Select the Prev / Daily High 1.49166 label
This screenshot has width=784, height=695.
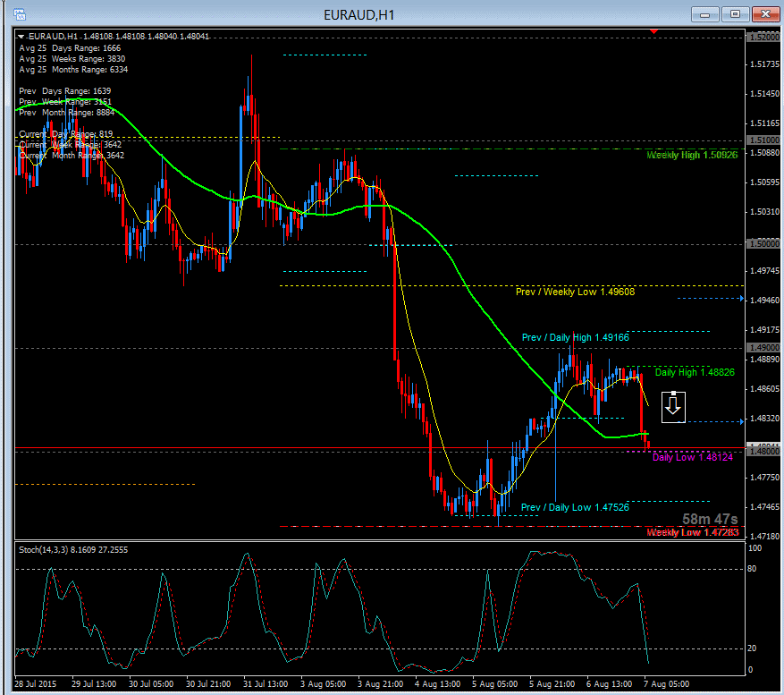coord(575,337)
